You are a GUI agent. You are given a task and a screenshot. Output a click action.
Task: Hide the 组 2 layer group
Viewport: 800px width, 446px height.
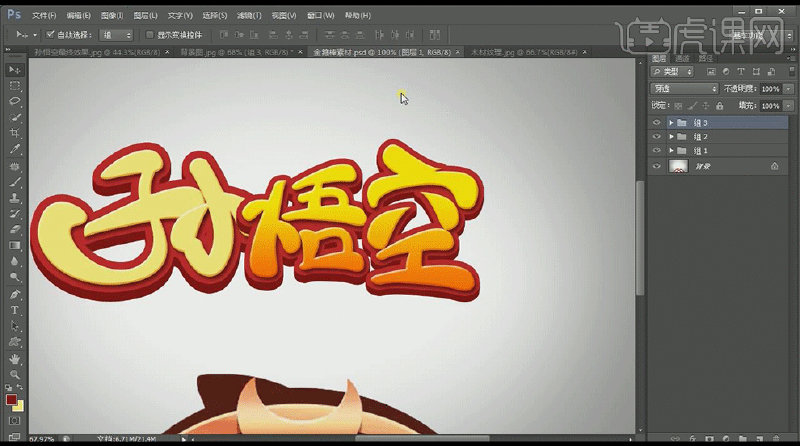pyautogui.click(x=657, y=136)
